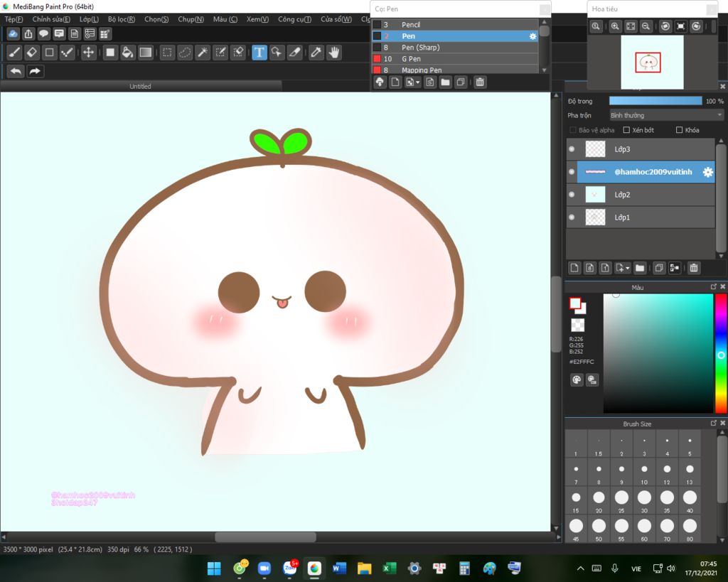Choose the Gradient tool
This screenshot has height=582, width=728.
pyautogui.click(x=145, y=53)
